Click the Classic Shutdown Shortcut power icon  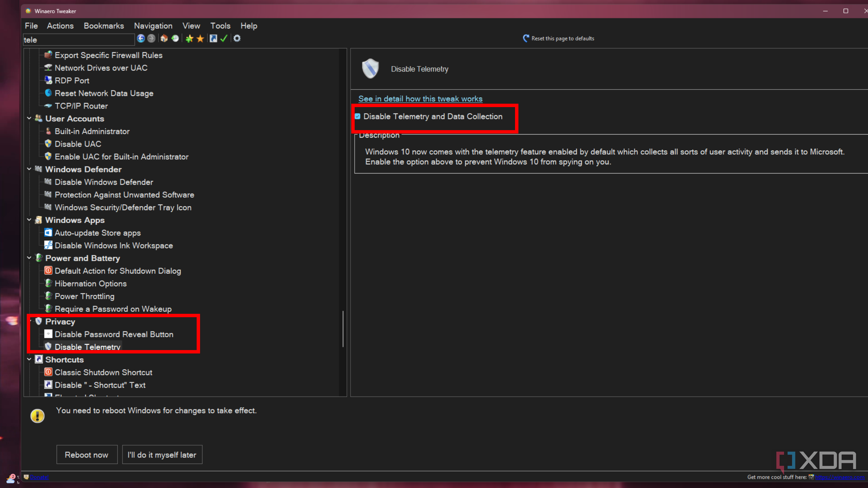point(48,372)
